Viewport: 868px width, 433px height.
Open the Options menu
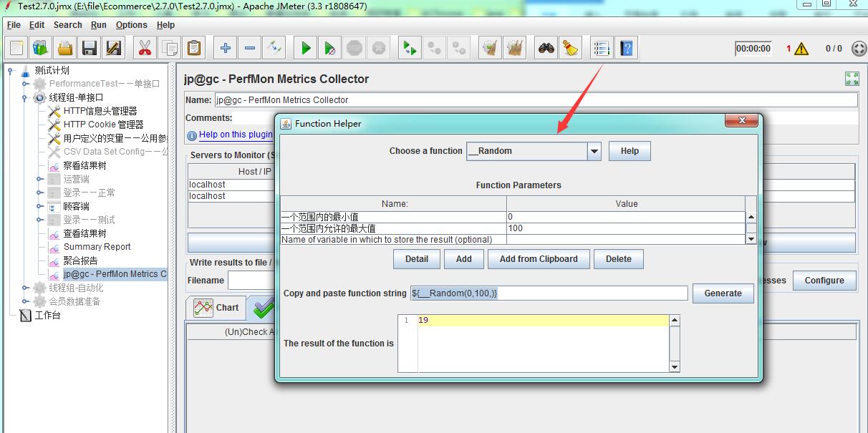[132, 25]
